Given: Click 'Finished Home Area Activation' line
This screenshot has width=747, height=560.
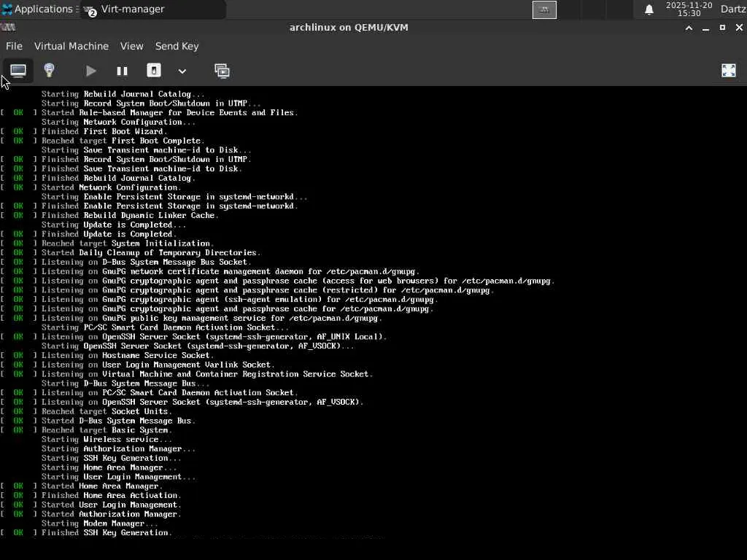Looking at the screenshot, I should point(91,495).
